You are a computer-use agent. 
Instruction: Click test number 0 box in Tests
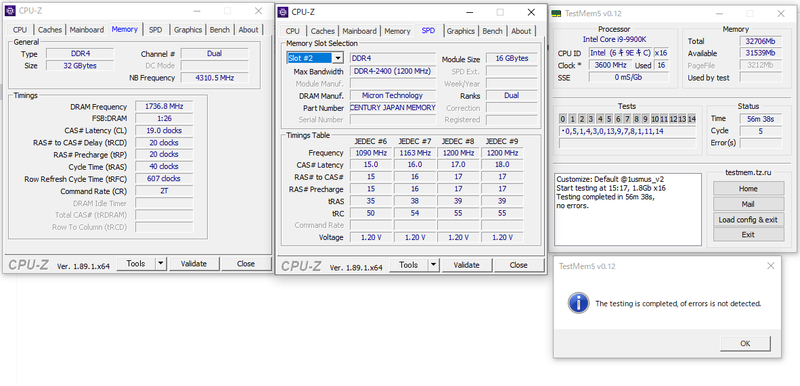563,119
